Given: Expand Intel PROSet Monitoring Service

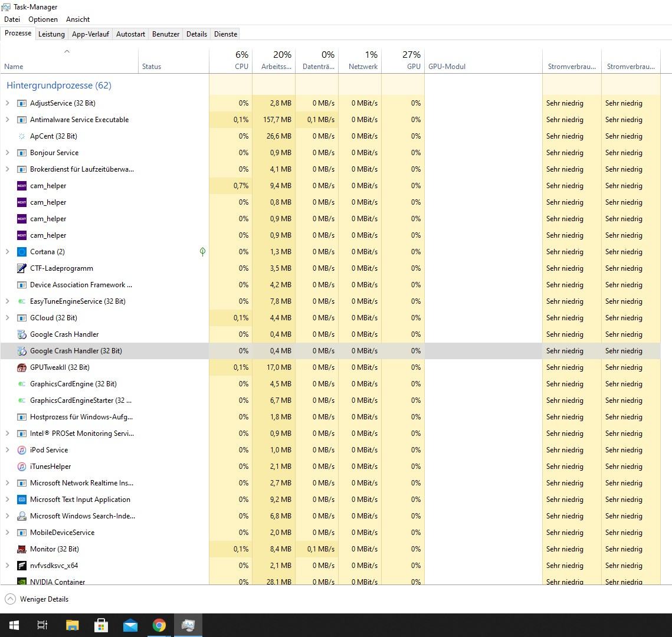Looking at the screenshot, I should click(7, 434).
